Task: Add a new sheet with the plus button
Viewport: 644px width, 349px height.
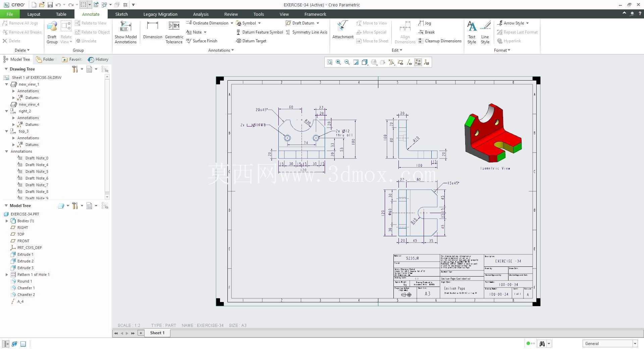Action: pos(141,333)
